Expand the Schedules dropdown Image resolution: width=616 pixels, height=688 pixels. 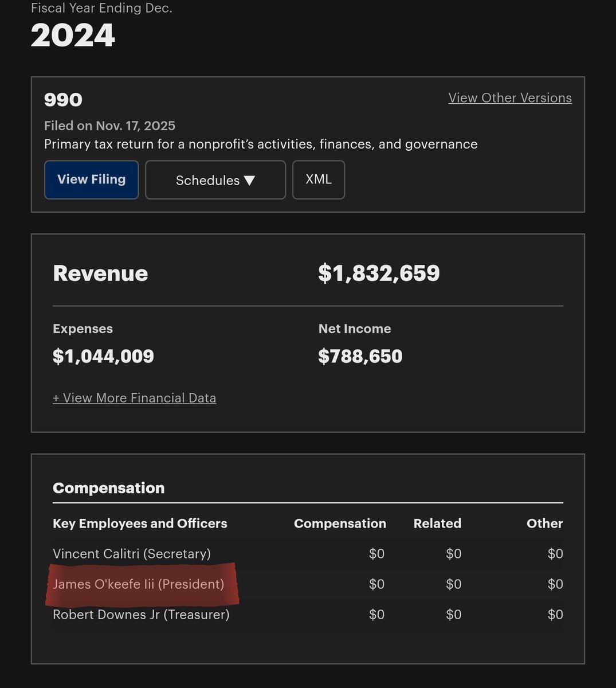coord(215,180)
